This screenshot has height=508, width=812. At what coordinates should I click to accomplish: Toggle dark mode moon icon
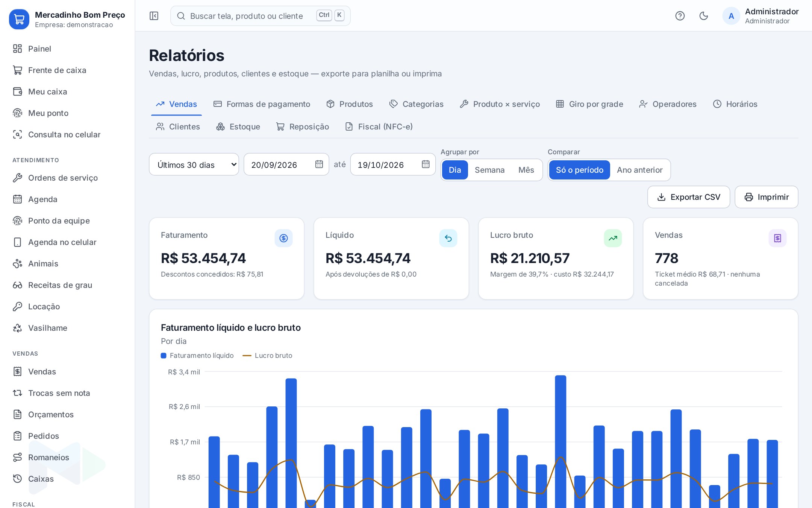tap(703, 16)
